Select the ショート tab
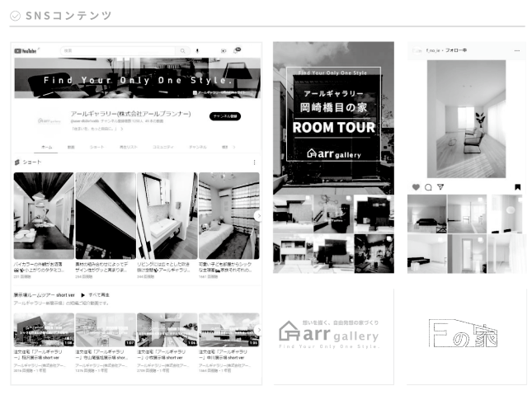 click(97, 148)
